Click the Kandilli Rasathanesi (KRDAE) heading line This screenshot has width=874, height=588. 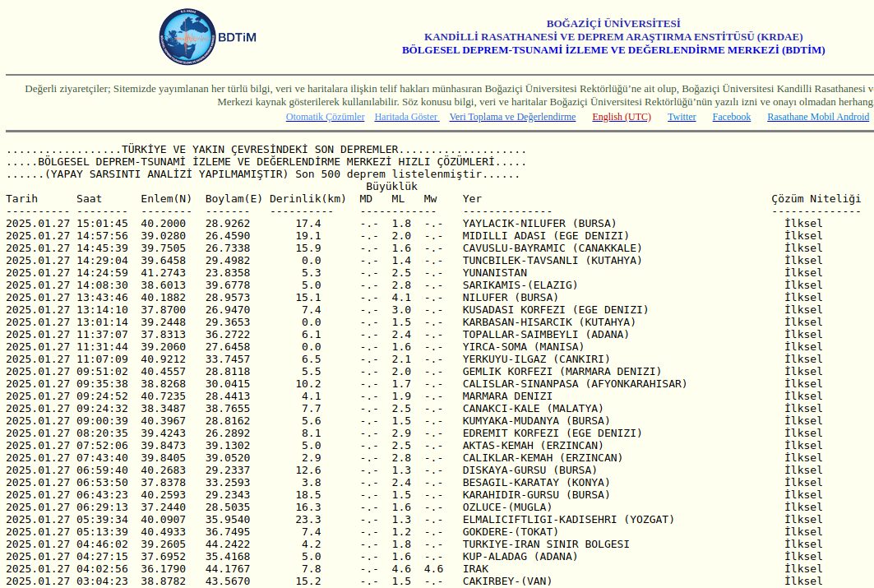pyautogui.click(x=613, y=37)
